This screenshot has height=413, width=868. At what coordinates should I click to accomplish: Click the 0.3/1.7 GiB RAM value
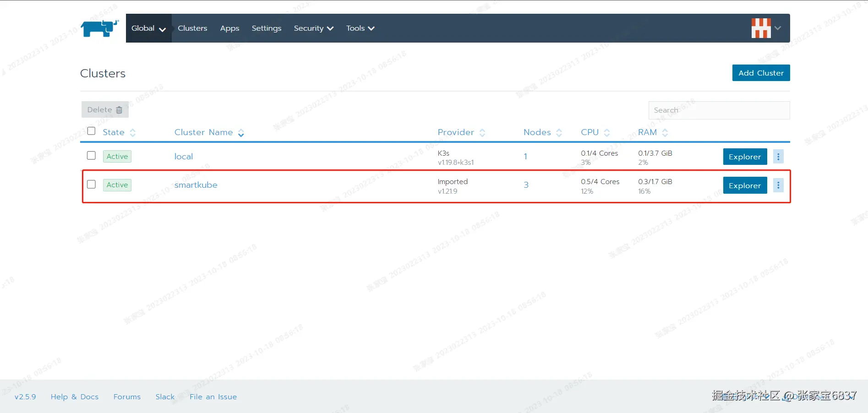655,181
